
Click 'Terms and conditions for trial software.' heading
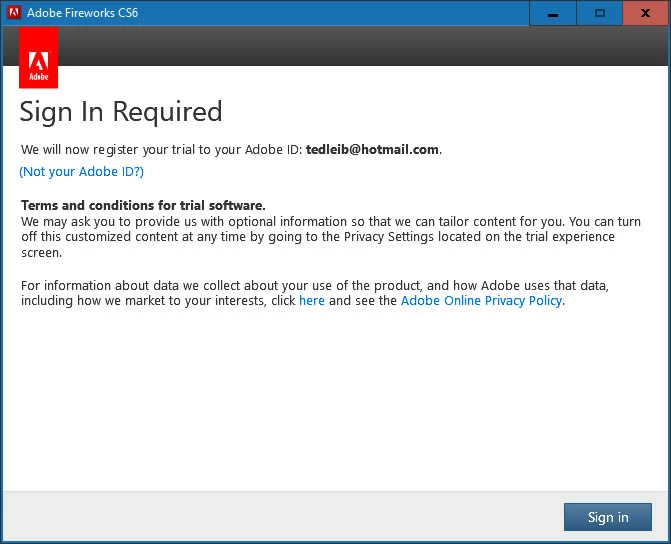(143, 205)
